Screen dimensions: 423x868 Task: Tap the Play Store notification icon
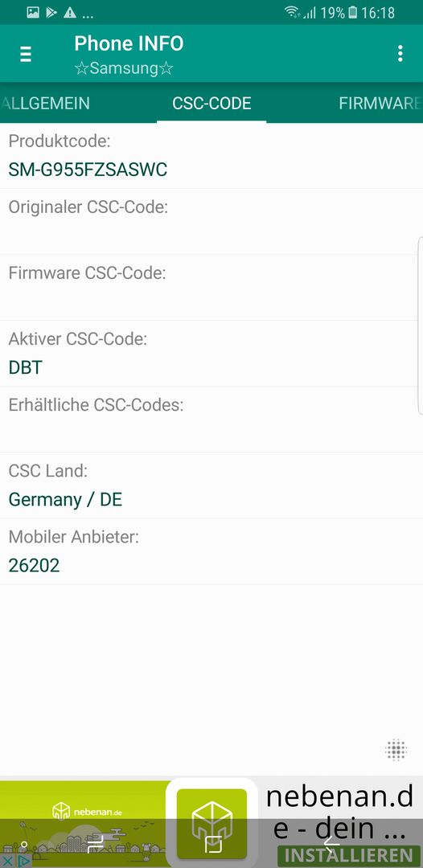(51, 13)
